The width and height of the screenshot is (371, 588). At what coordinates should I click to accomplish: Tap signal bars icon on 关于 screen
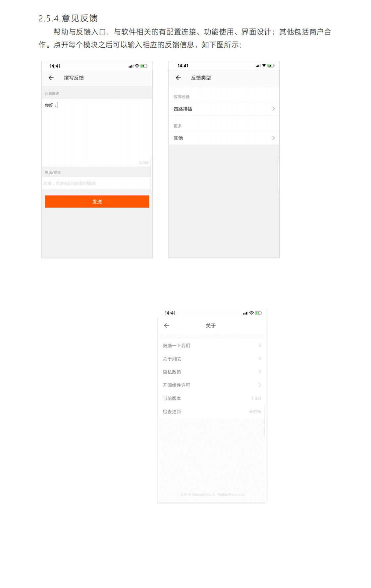[x=245, y=313]
